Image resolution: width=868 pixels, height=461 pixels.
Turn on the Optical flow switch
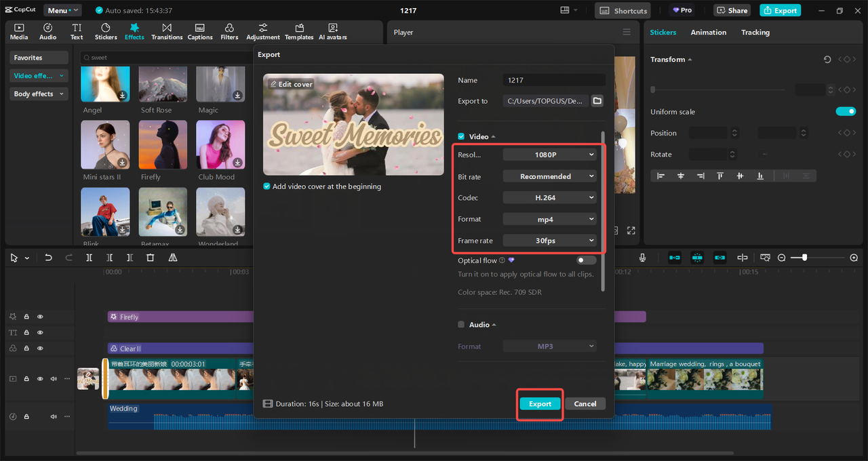point(586,260)
